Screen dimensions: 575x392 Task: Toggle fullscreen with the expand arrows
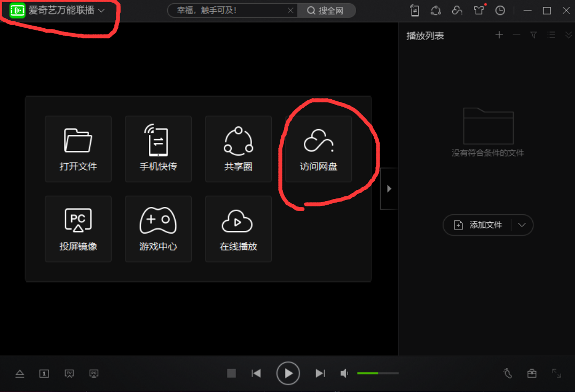[556, 373]
